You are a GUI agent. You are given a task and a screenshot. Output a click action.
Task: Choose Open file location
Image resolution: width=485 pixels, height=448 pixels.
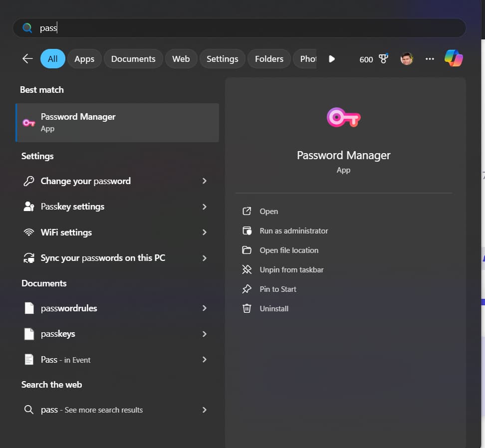[x=289, y=250]
